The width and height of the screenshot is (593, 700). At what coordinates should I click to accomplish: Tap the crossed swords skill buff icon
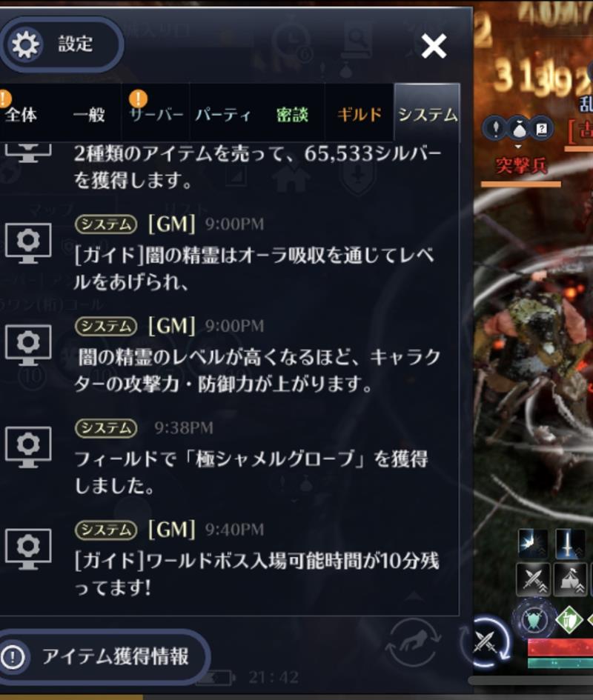pos(533,579)
